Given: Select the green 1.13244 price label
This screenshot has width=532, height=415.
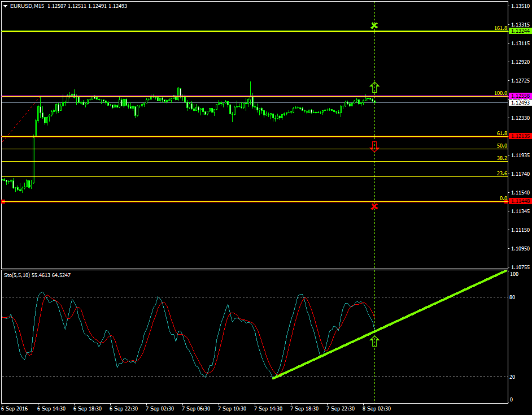Looking at the screenshot, I should (x=520, y=31).
